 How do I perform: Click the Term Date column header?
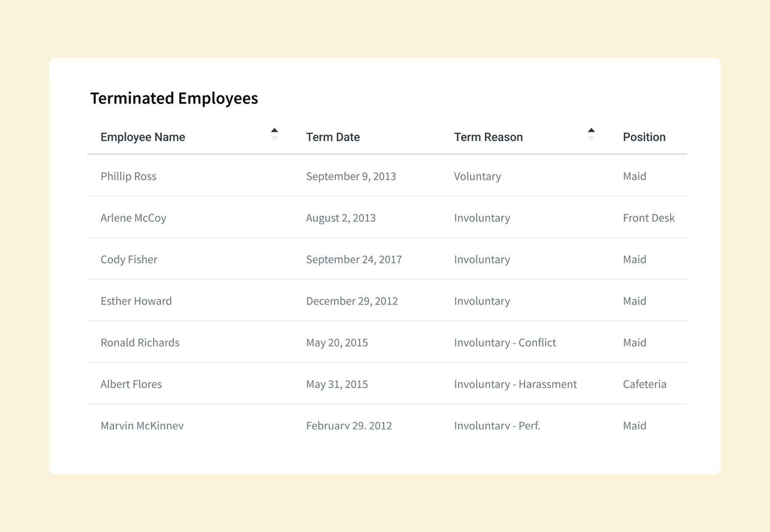pos(333,137)
